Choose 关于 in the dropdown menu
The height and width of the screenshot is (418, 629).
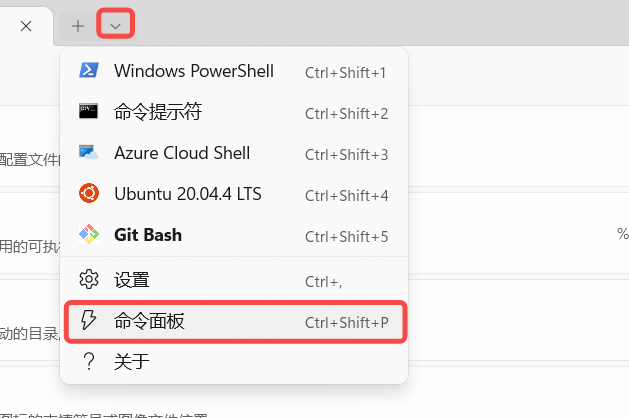click(131, 361)
